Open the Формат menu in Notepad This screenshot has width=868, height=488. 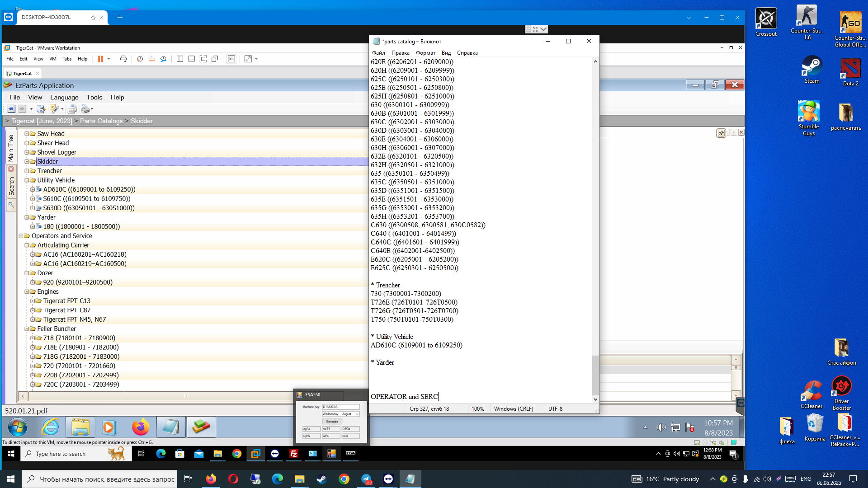point(425,53)
